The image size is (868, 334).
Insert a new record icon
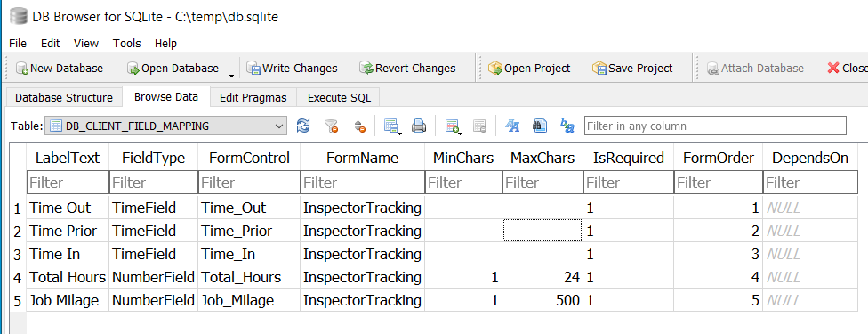pyautogui.click(x=453, y=126)
